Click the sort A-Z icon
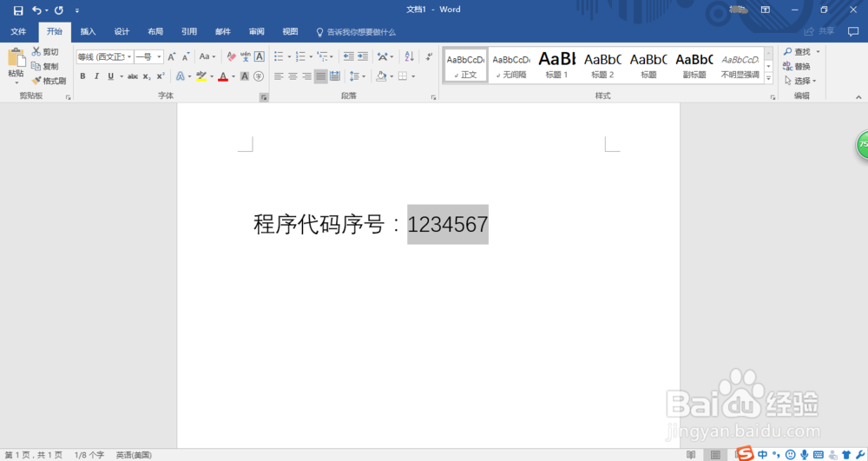This screenshot has height=461, width=868. [x=409, y=56]
